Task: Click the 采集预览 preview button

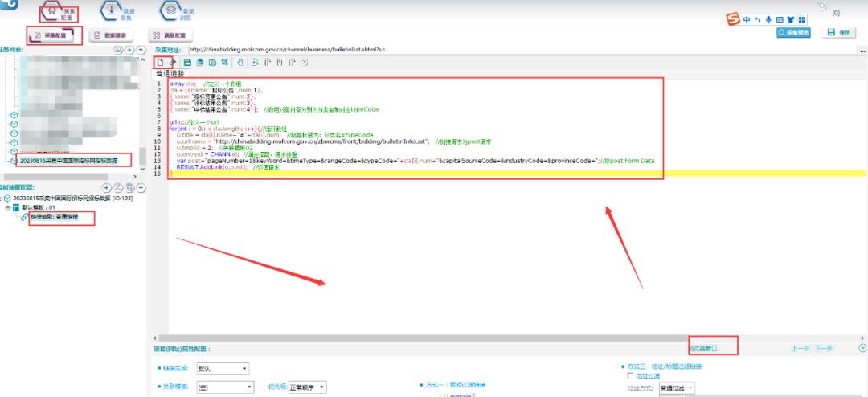Action: pos(793,32)
